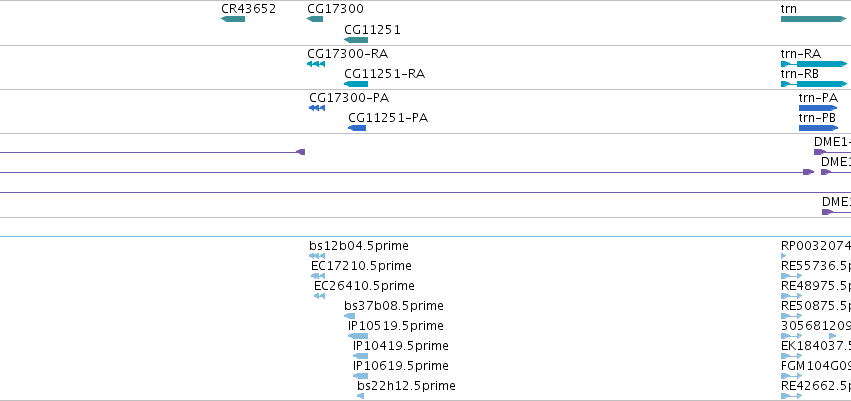Viewport: 851px width, 401px height.
Task: Select the trn-PA protein bar
Action: (818, 108)
